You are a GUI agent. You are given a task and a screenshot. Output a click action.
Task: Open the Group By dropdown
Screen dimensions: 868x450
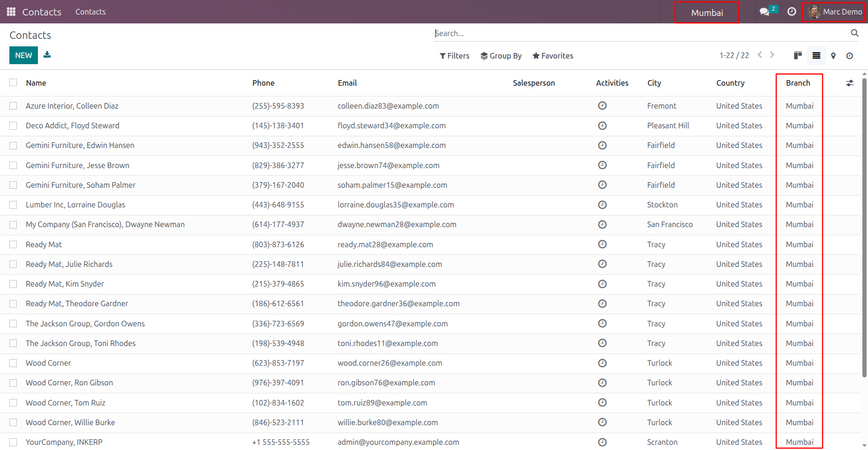point(501,56)
